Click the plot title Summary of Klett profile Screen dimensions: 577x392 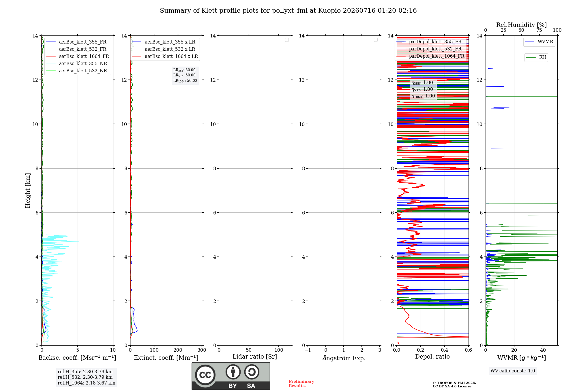(288, 11)
